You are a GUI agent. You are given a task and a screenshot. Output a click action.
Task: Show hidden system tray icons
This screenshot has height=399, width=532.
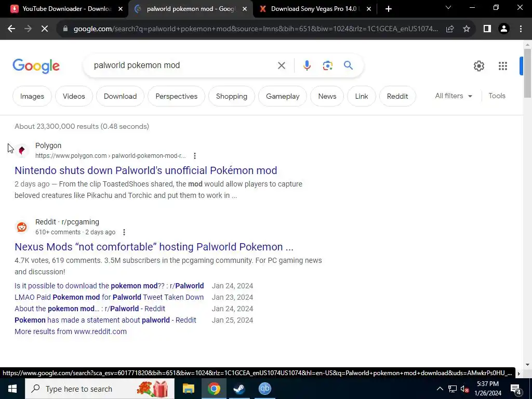click(x=440, y=389)
